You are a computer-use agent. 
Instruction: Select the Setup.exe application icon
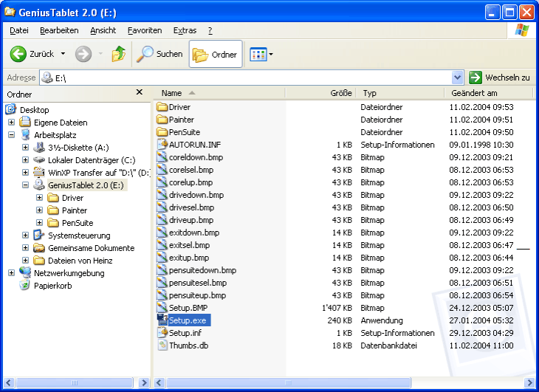pos(162,320)
